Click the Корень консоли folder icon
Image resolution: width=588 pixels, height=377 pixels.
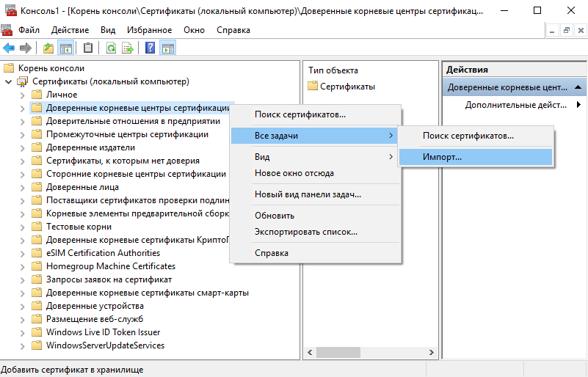click(x=9, y=67)
